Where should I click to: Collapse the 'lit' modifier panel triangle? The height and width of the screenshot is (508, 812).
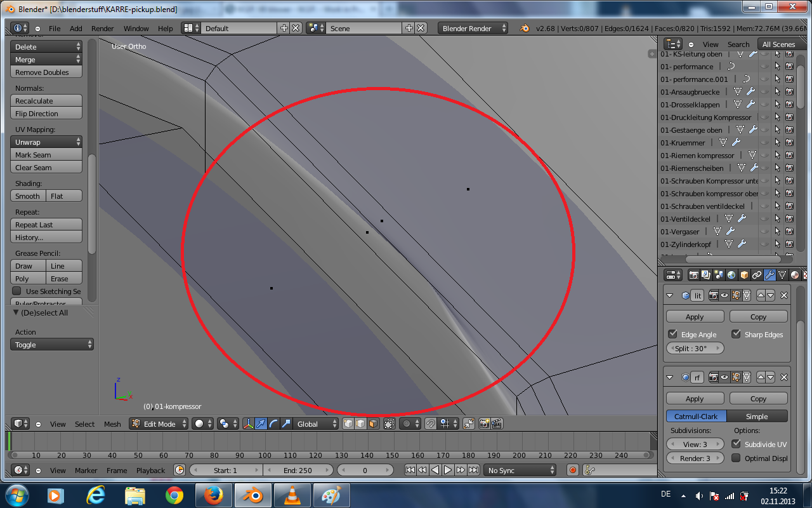pos(670,295)
